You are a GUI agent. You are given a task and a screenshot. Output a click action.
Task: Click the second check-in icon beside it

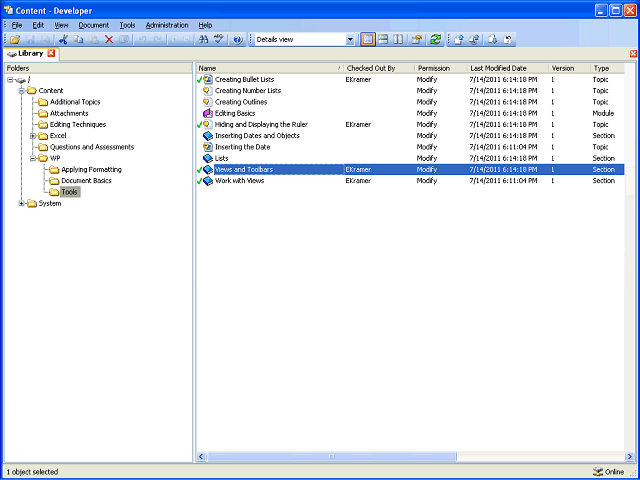pyautogui.click(x=474, y=40)
